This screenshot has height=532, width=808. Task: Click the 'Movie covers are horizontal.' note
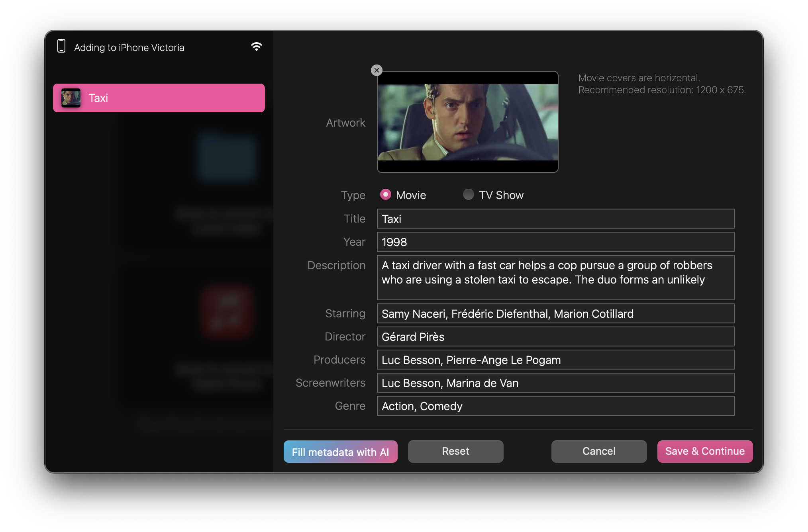tap(639, 78)
